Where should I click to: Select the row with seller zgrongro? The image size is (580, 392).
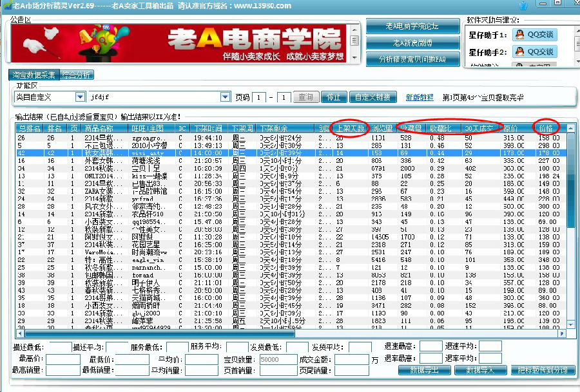pyautogui.click(x=291, y=138)
